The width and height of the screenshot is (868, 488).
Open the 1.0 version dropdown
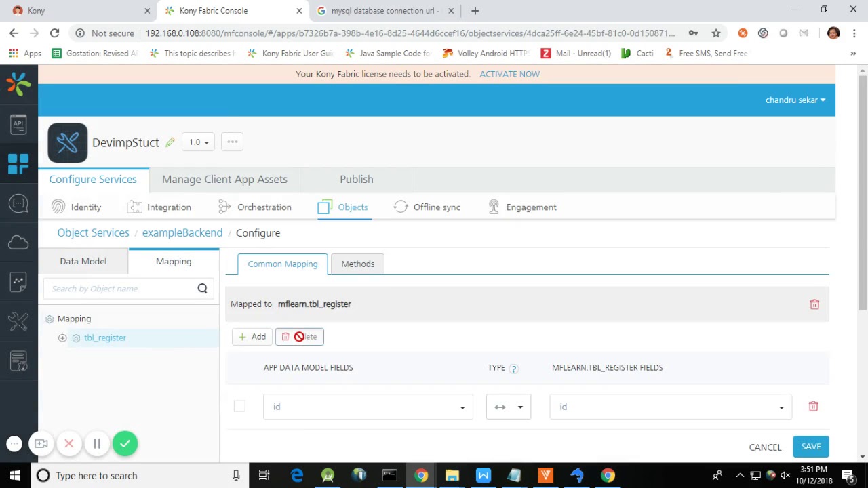pyautogui.click(x=199, y=142)
